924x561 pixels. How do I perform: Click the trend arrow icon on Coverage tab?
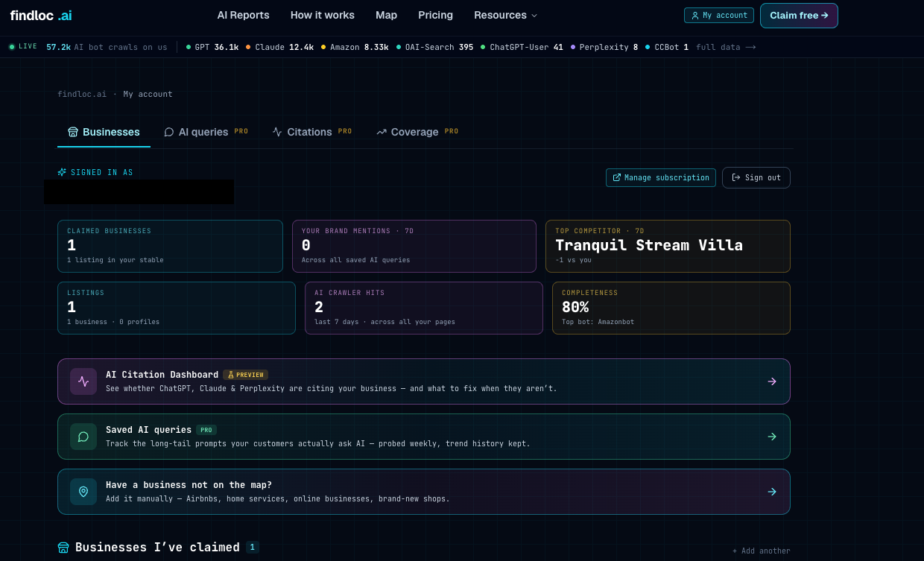[x=382, y=132]
